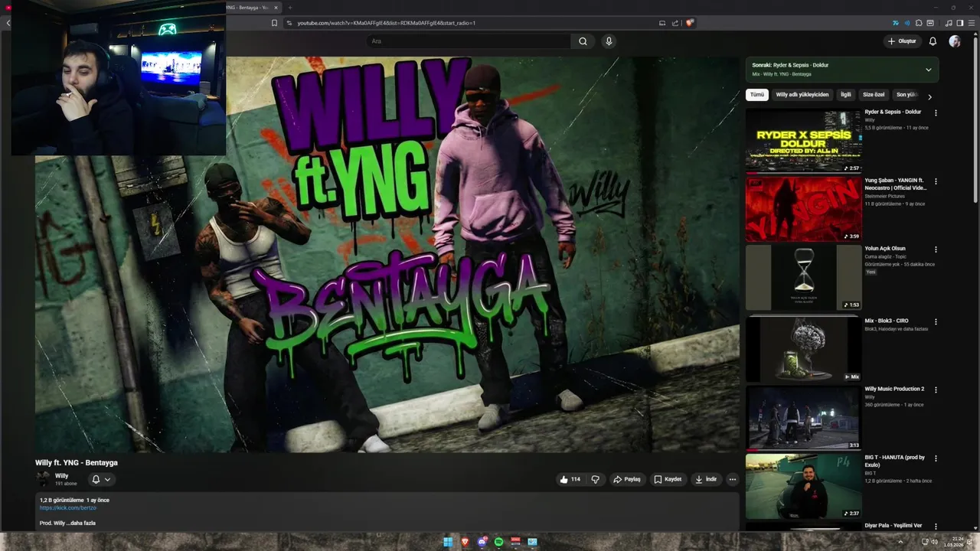Select the Willy adlı yükleyiciden chip
Viewport: 980px width, 551px height.
(x=802, y=95)
